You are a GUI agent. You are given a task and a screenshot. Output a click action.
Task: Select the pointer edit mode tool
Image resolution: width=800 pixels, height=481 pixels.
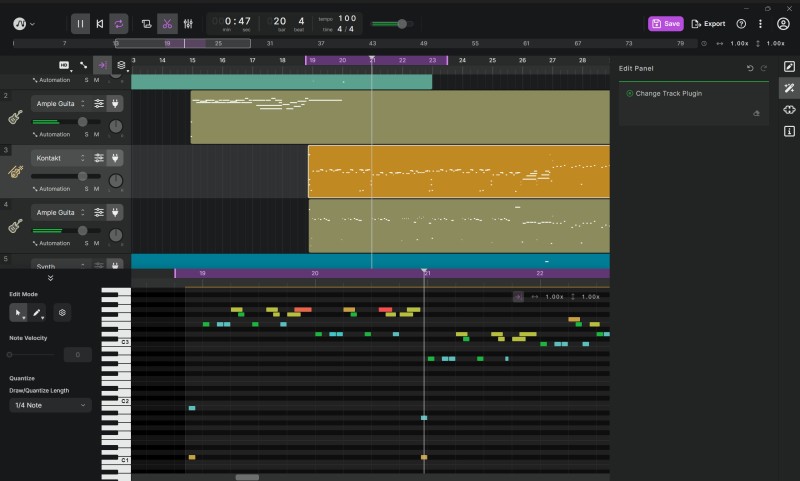18,313
